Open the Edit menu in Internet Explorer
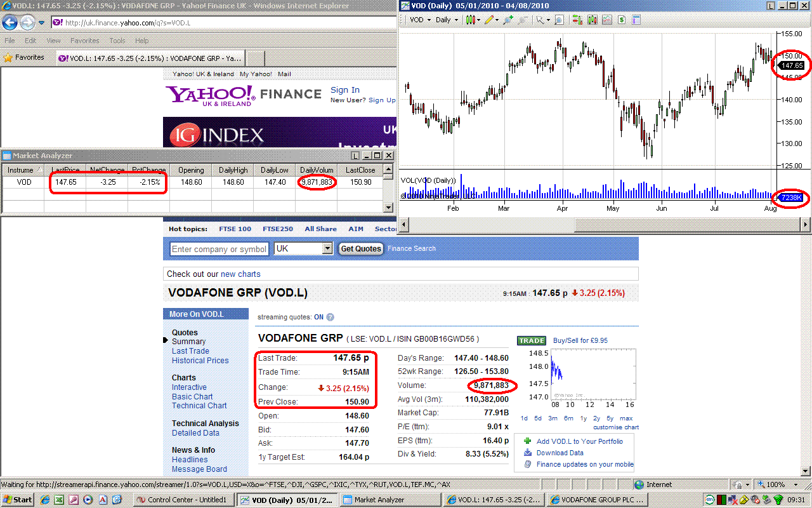The height and width of the screenshot is (508, 812). (30, 41)
